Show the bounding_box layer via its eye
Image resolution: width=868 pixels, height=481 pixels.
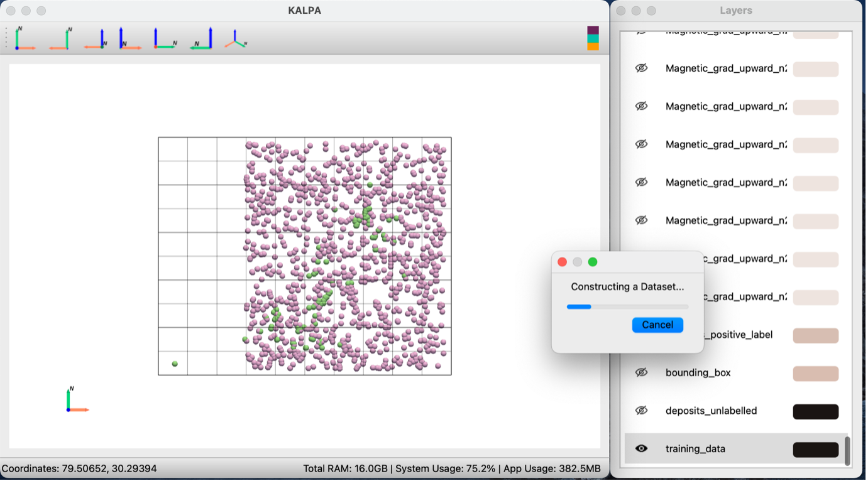(x=641, y=372)
